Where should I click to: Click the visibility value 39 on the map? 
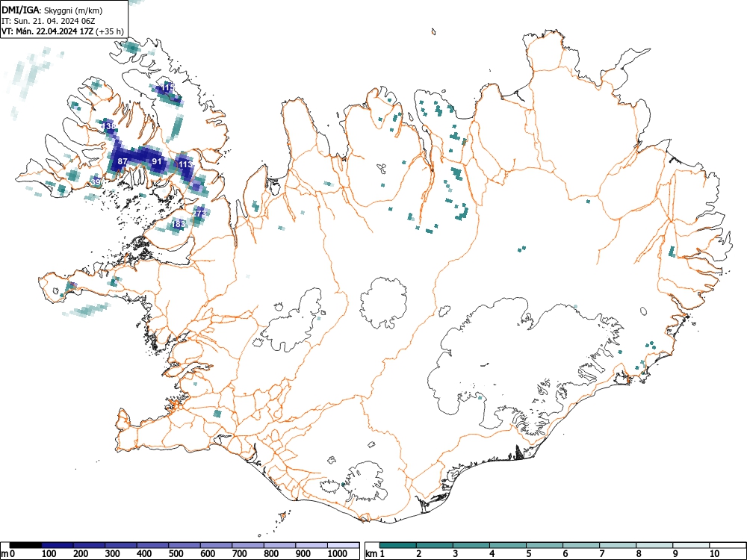(96, 182)
